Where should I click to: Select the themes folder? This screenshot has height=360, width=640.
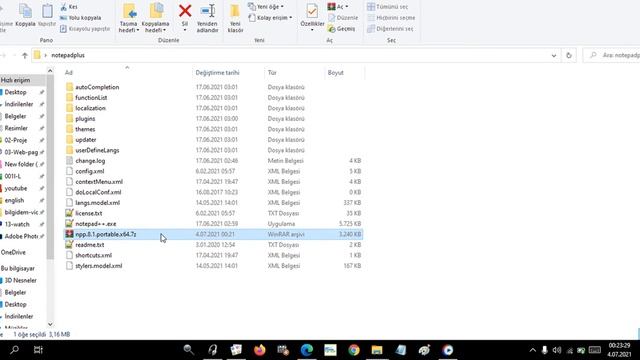(85, 129)
